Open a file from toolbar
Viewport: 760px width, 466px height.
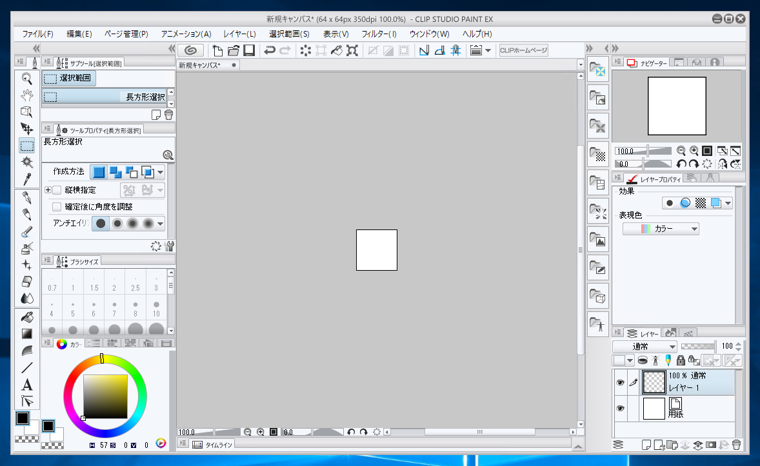pos(233,50)
